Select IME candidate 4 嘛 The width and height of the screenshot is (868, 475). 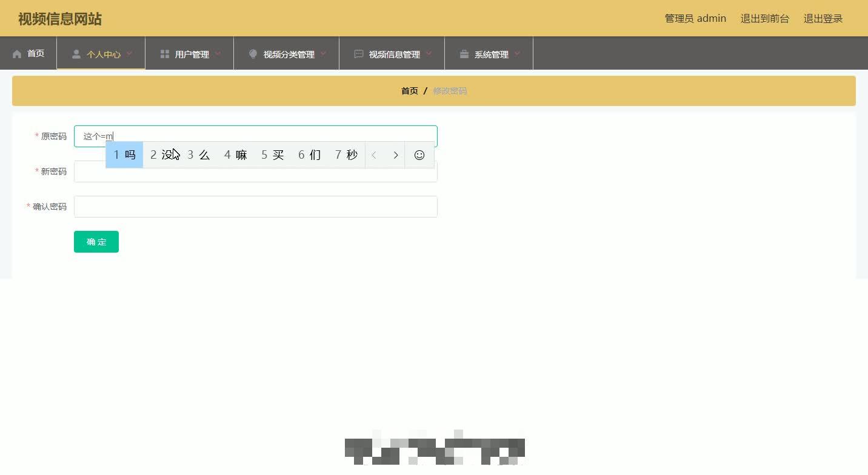pyautogui.click(x=236, y=155)
